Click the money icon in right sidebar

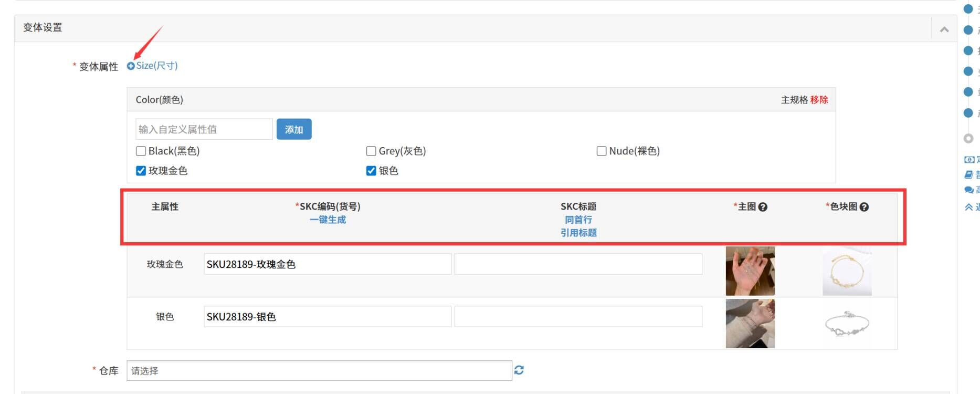tap(969, 159)
